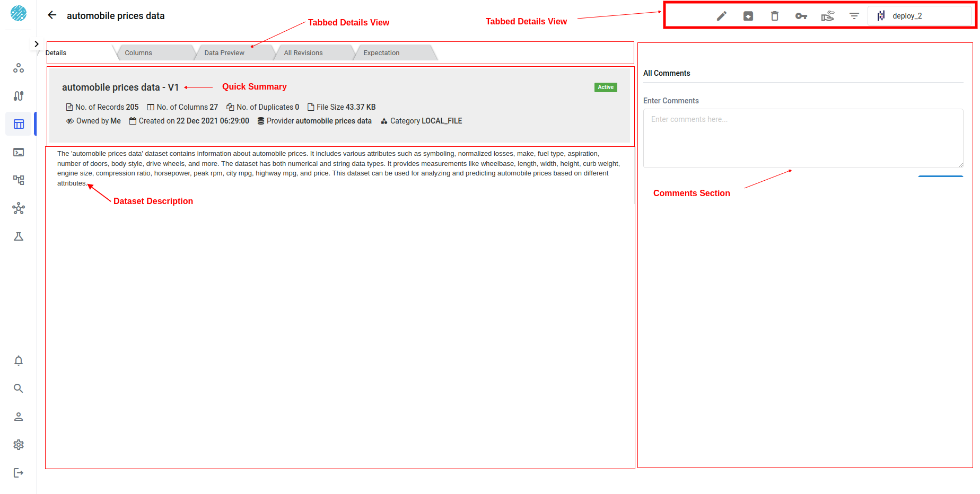Viewport: 980px width, 494px height.
Task: Select the terminal icon in left sidebar
Action: 19,152
